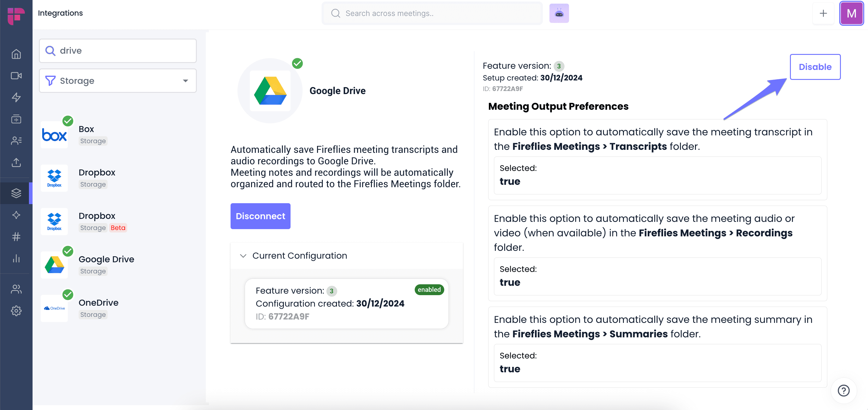Image resolution: width=868 pixels, height=410 pixels.
Task: Open the Topics hashtag icon
Action: coord(16,237)
